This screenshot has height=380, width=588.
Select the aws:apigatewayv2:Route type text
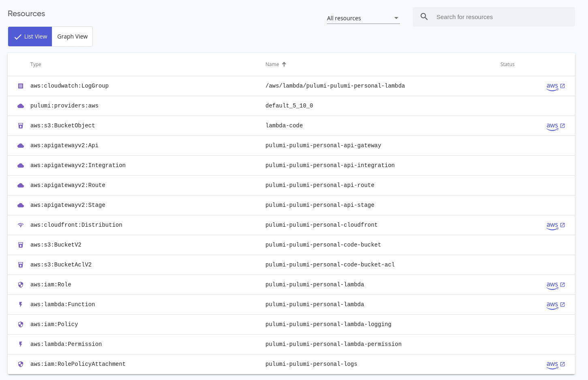(x=68, y=185)
